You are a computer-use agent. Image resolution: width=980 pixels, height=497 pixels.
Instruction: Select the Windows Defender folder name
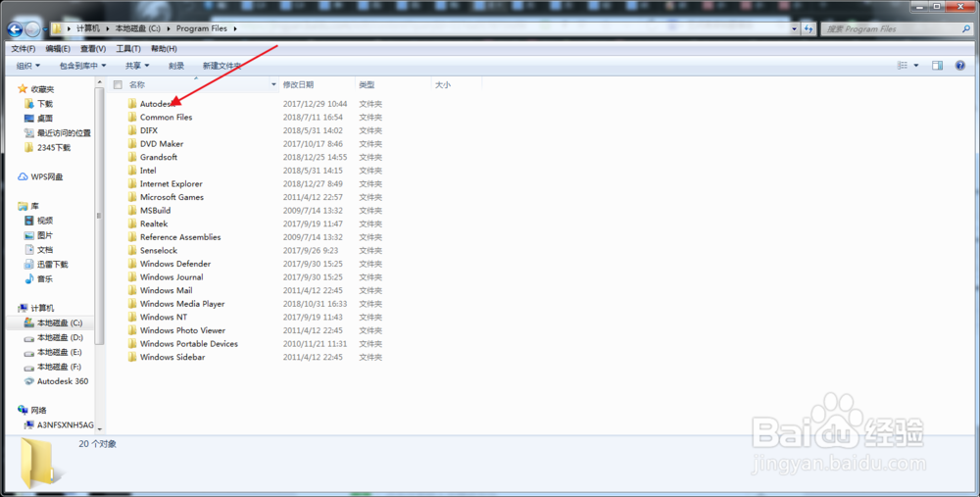point(175,264)
